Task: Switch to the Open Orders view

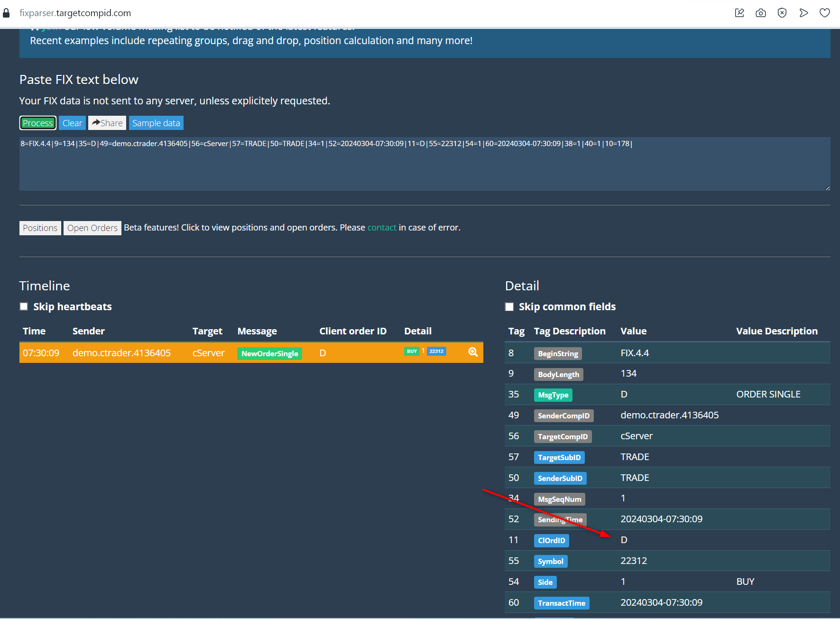Action: pos(92,228)
